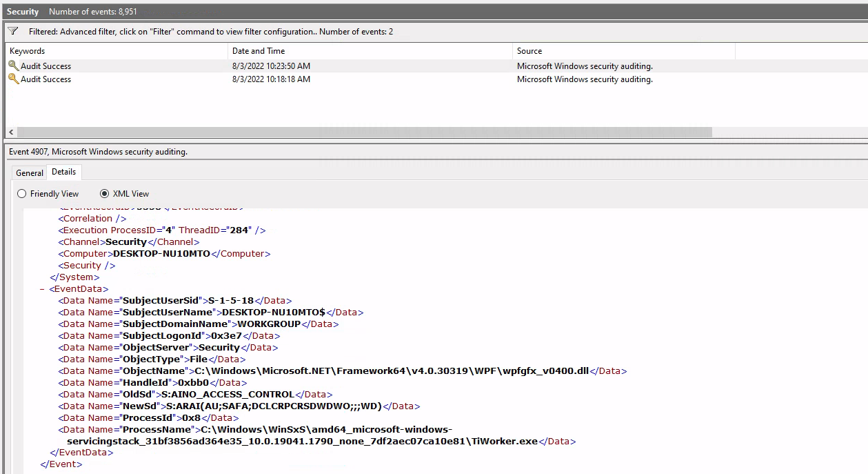Collapse the EventData XML node
Viewport: 868px width, 474px height.
pyautogui.click(x=43, y=289)
